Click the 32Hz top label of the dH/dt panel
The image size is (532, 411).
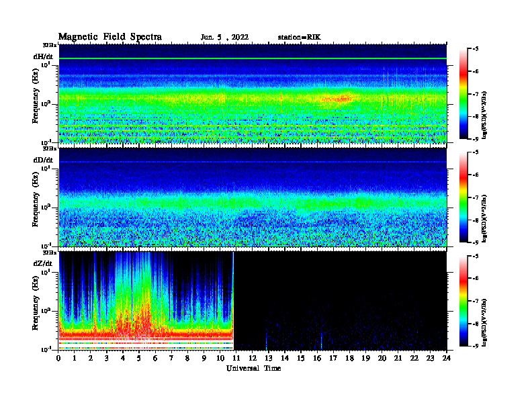(50, 45)
